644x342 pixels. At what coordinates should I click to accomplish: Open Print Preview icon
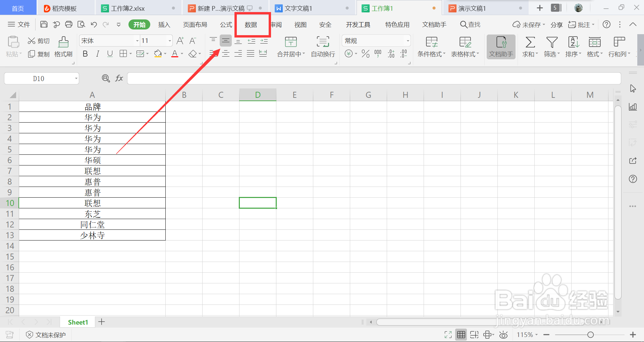[x=81, y=24]
